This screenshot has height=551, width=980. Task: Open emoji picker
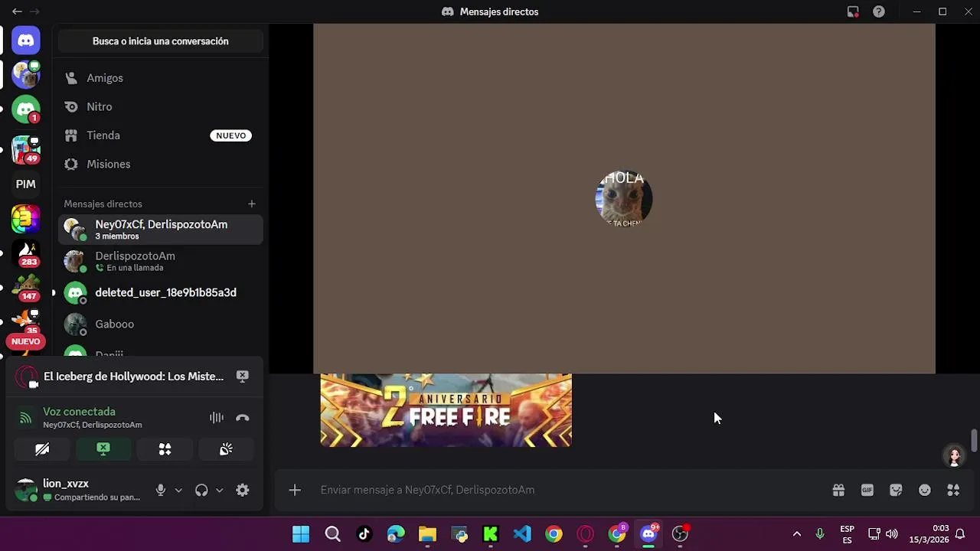click(x=925, y=490)
